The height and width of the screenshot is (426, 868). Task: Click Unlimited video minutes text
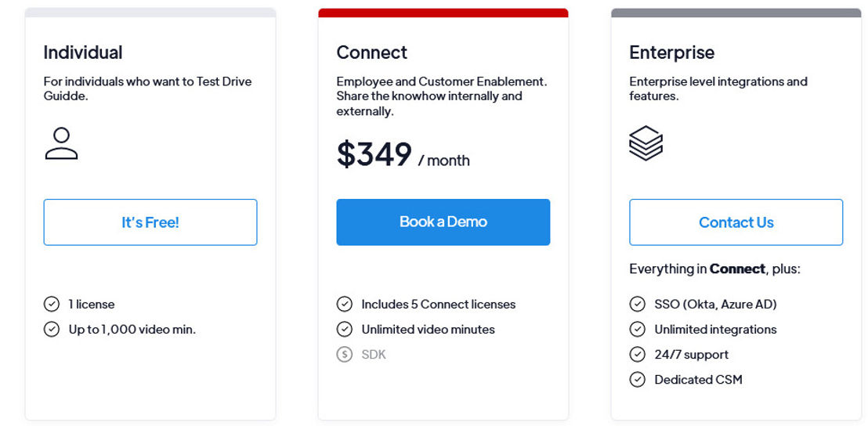tap(429, 330)
